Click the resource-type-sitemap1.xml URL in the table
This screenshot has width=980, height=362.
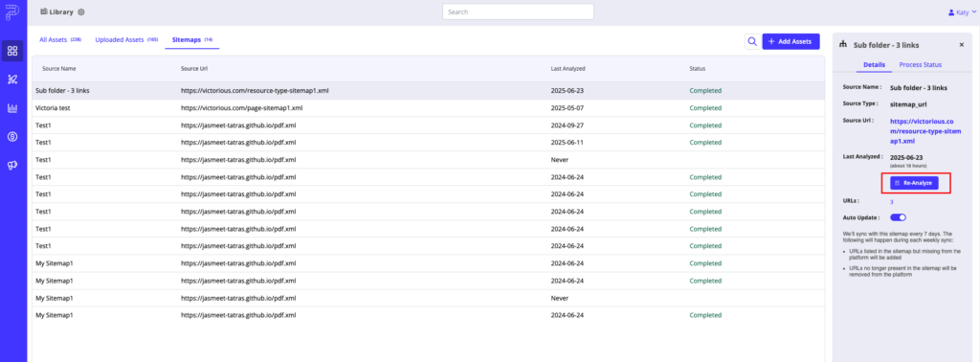pyautogui.click(x=255, y=91)
